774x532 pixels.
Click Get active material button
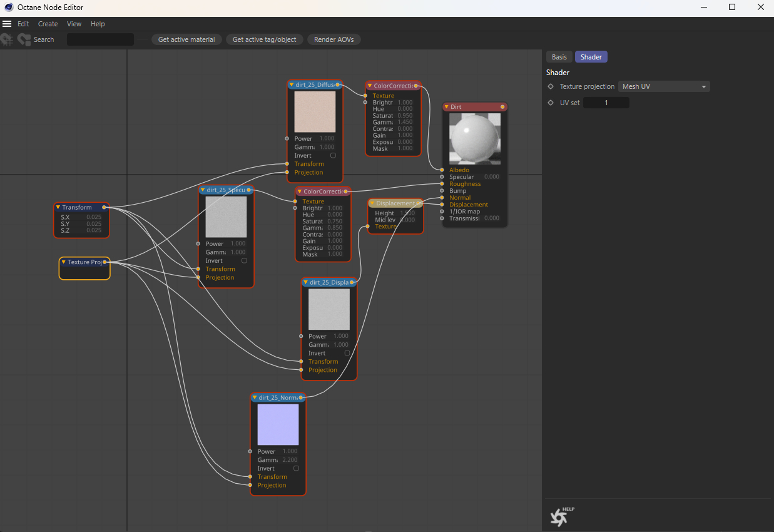[x=186, y=39]
